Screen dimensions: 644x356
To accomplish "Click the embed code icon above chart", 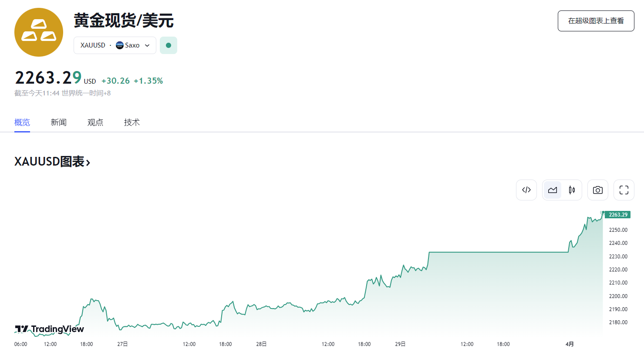I will click(x=526, y=190).
